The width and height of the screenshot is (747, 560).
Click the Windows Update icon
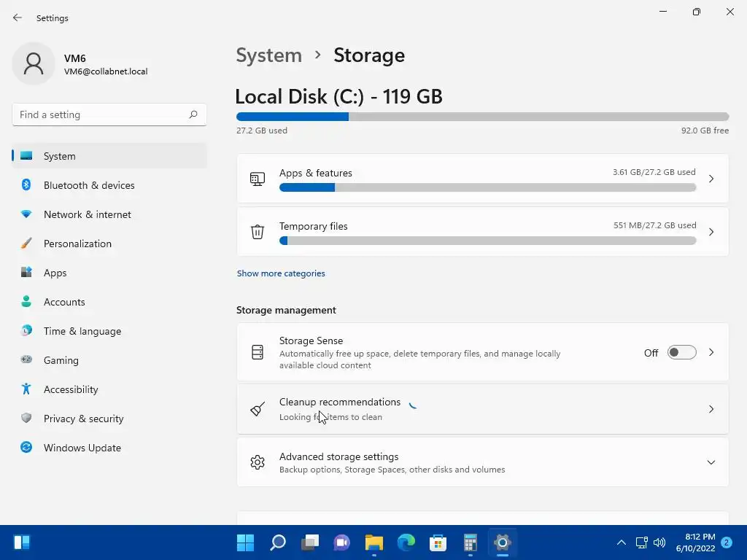26,448
